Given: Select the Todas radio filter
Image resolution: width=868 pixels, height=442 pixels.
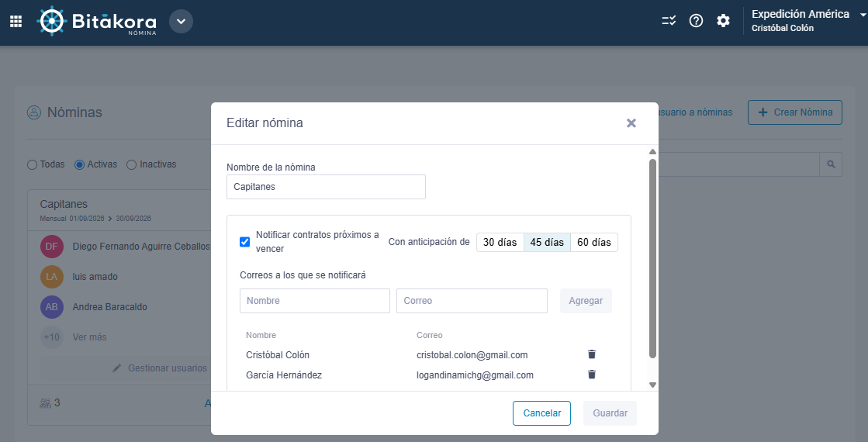Looking at the screenshot, I should tap(32, 165).
